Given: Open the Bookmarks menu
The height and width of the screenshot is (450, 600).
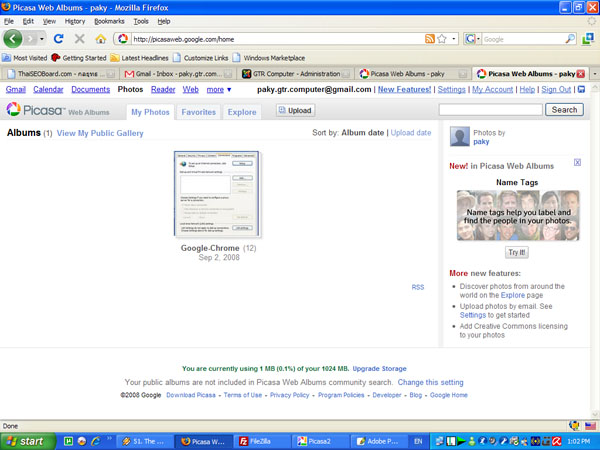Looking at the screenshot, I should tap(109, 21).
